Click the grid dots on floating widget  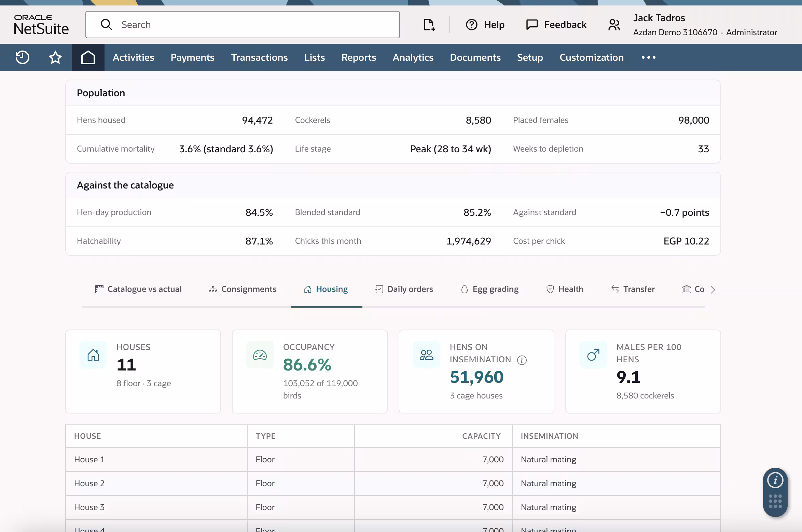[x=775, y=501]
